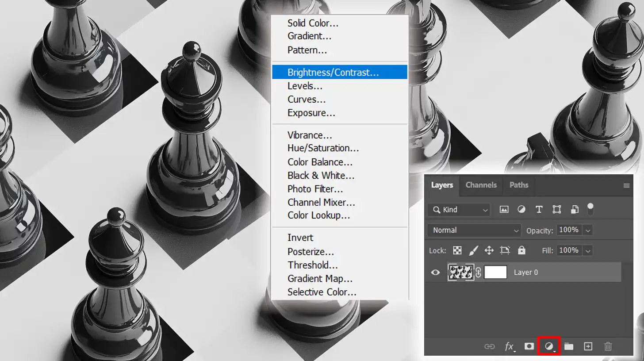This screenshot has height=361, width=644.
Task: Select the Layers tab
Action: pos(442,185)
